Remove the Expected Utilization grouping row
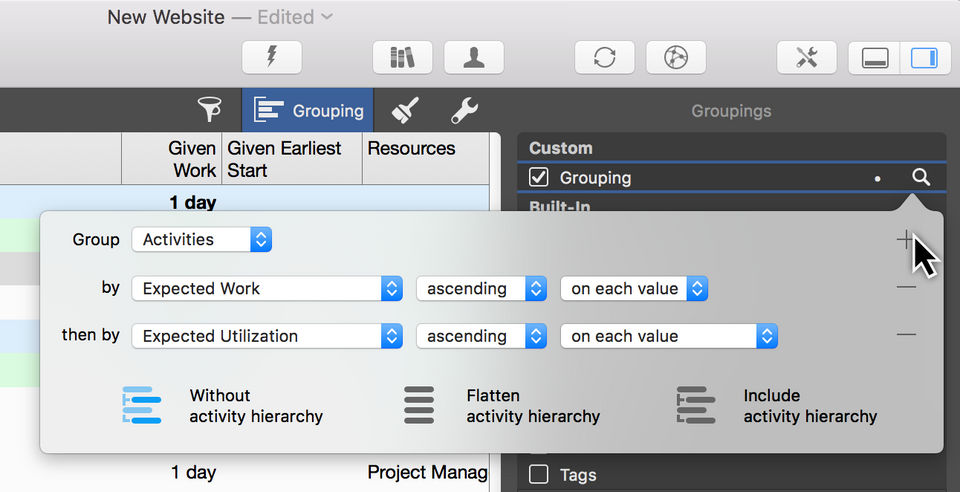The width and height of the screenshot is (960, 492). click(906, 335)
